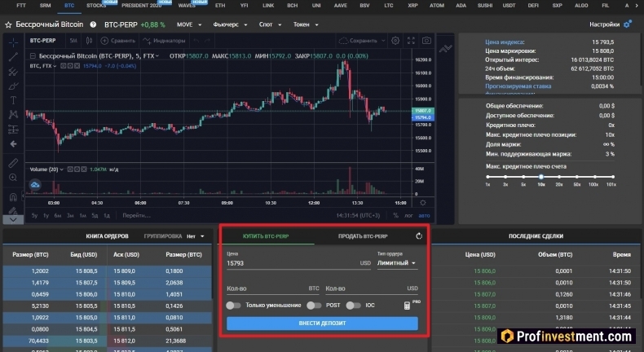Open the PRO calculator icon
This screenshot has width=644, height=352.
(407, 306)
